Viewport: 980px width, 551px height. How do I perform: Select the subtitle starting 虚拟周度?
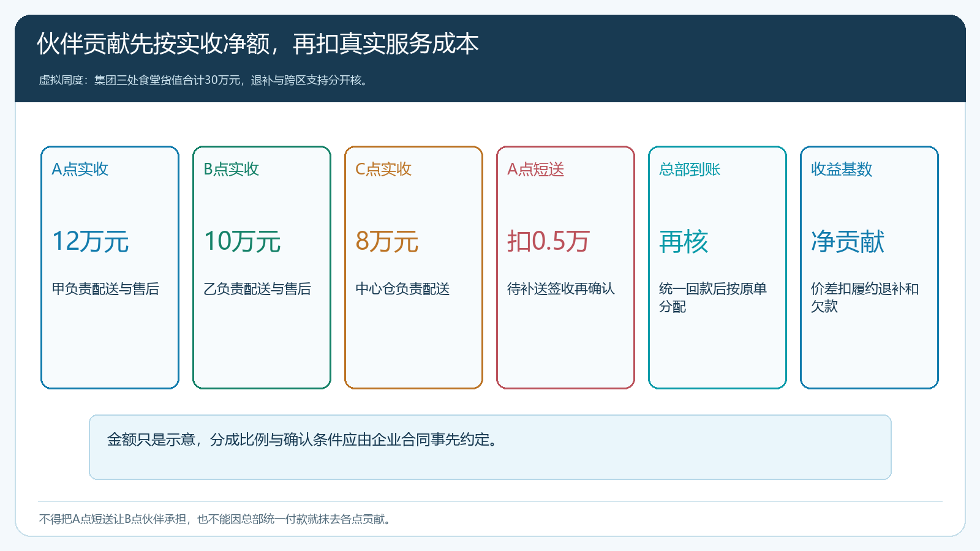[205, 80]
